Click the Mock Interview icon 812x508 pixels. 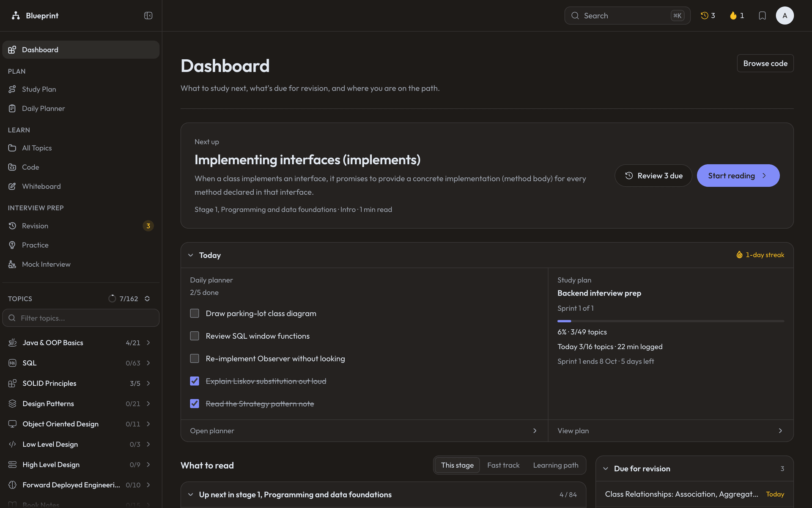coord(12,264)
